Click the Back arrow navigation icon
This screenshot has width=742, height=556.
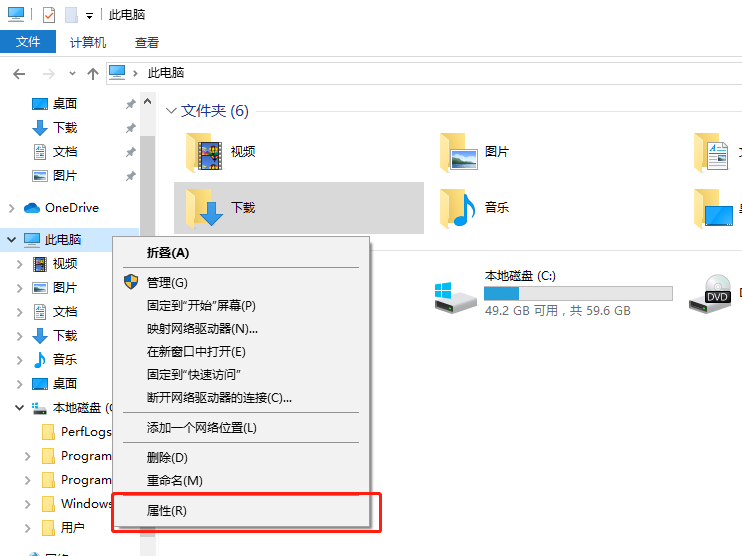coord(19,73)
